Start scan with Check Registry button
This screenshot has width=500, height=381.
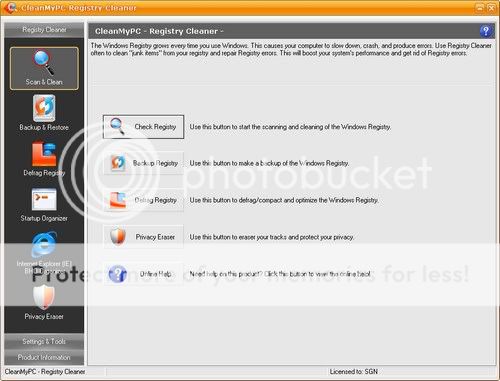143,127
